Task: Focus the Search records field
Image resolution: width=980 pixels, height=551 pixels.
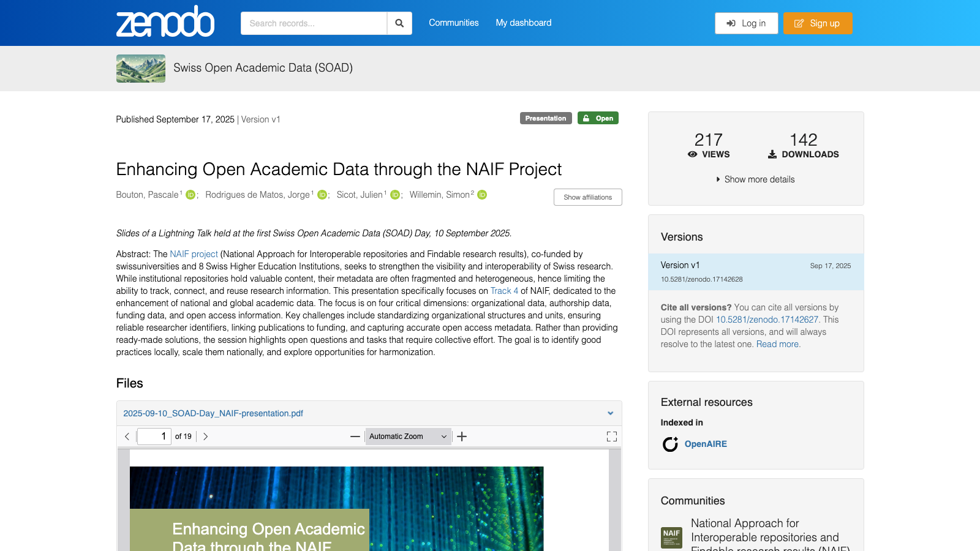Action: pyautogui.click(x=314, y=23)
